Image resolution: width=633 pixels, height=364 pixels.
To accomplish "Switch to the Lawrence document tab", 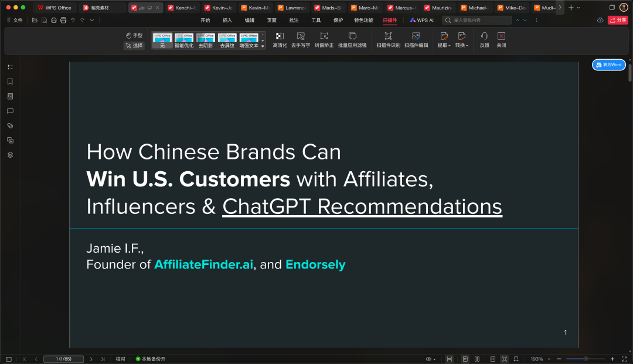I will pyautogui.click(x=292, y=8).
